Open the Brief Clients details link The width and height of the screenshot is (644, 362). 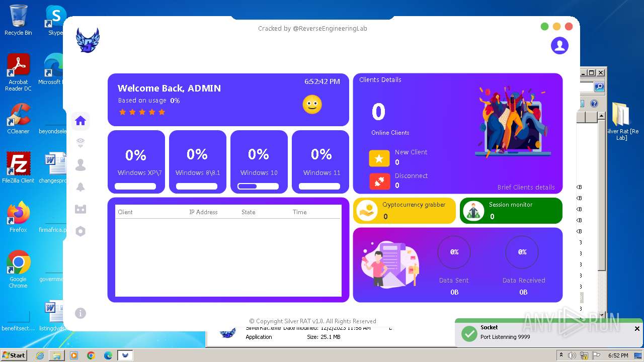(526, 187)
